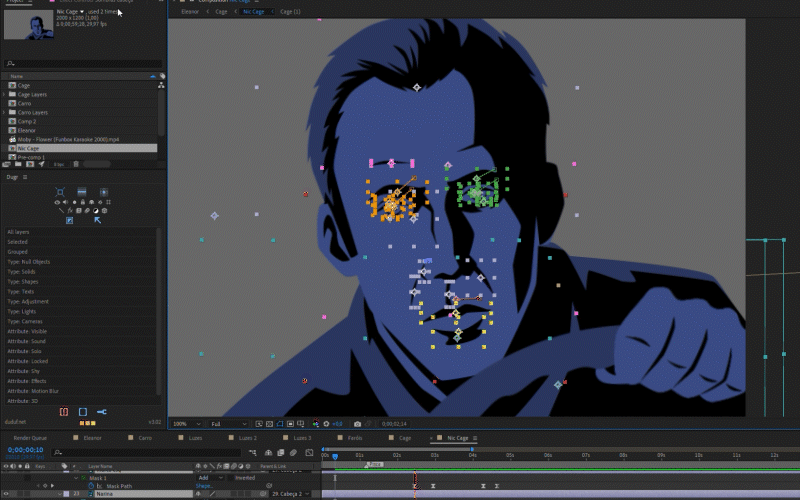Toggle the mask and shape path visibility button
Screen dimensions: 800x500
point(280,424)
